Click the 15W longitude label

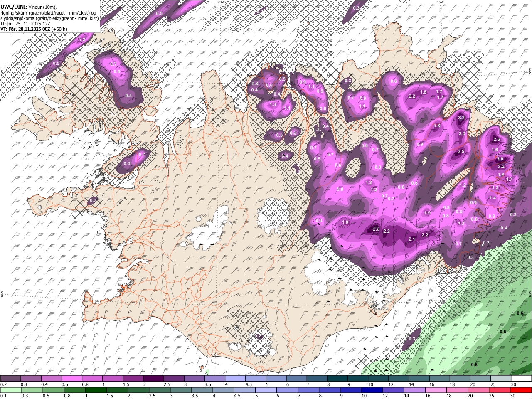441,2
